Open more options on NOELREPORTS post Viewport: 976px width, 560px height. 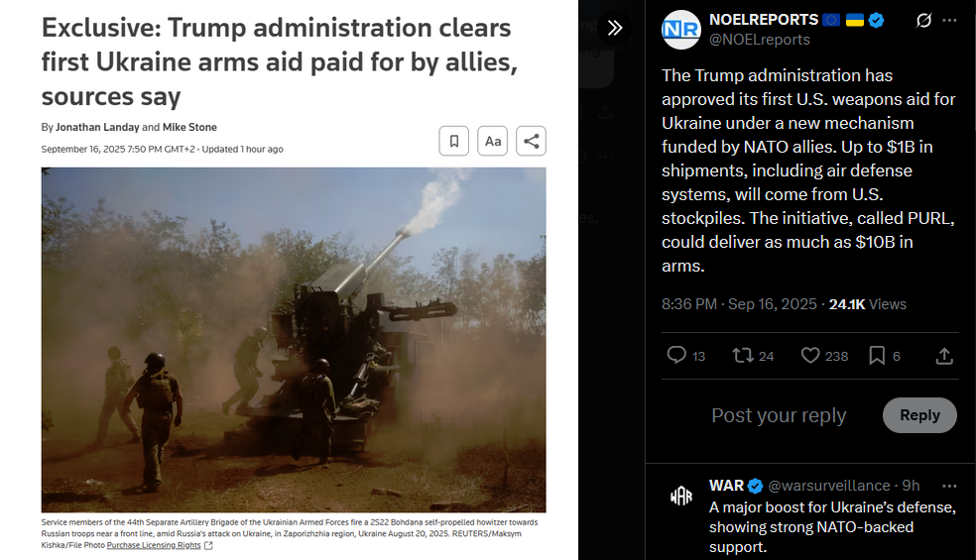[x=949, y=21]
